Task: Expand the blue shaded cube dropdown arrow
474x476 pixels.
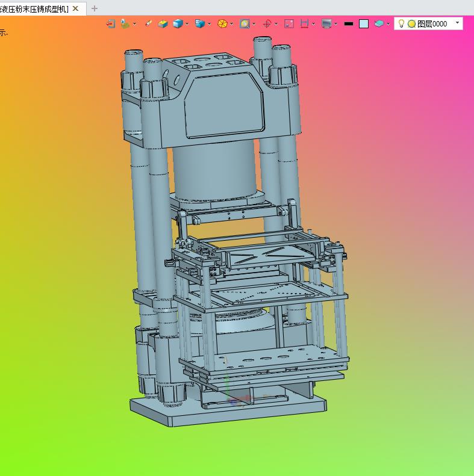Action: click(x=187, y=24)
